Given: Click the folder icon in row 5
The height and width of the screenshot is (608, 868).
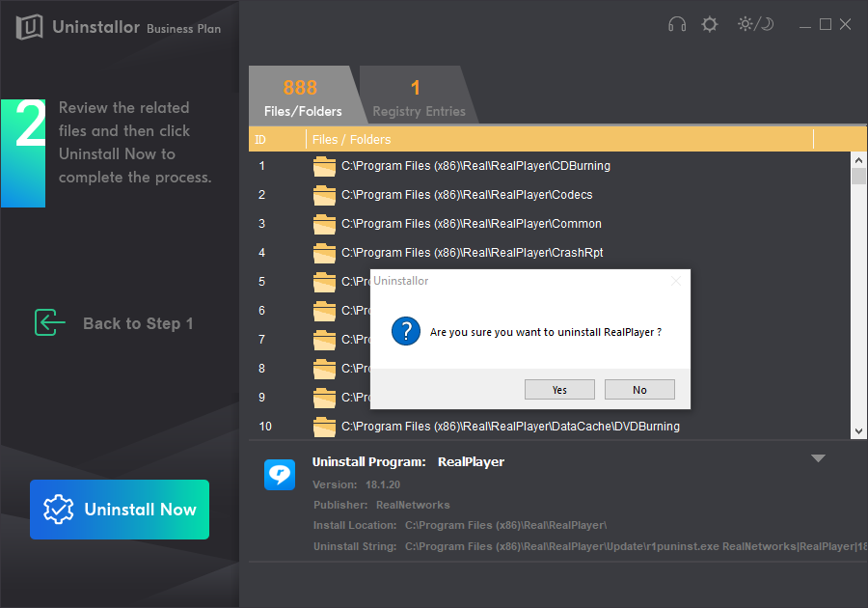Looking at the screenshot, I should [324, 282].
